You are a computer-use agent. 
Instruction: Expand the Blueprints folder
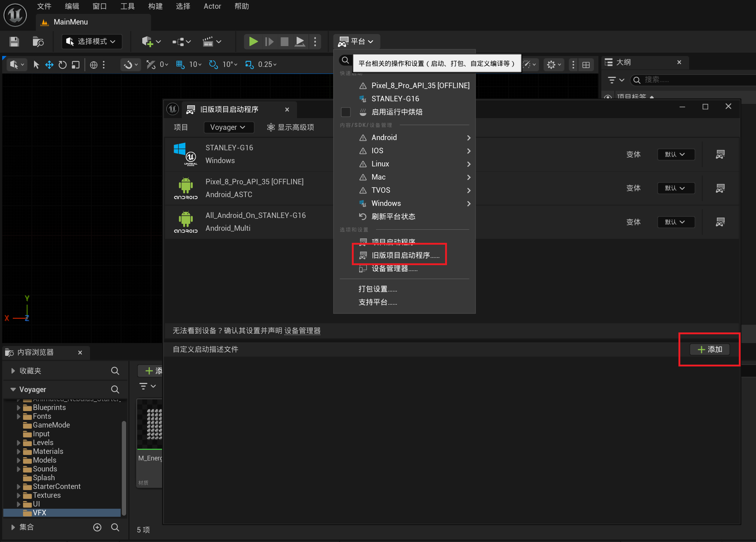pyautogui.click(x=18, y=407)
